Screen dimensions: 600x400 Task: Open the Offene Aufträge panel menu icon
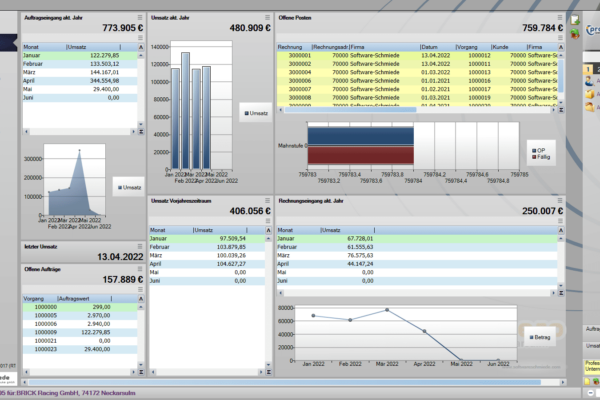(140, 269)
